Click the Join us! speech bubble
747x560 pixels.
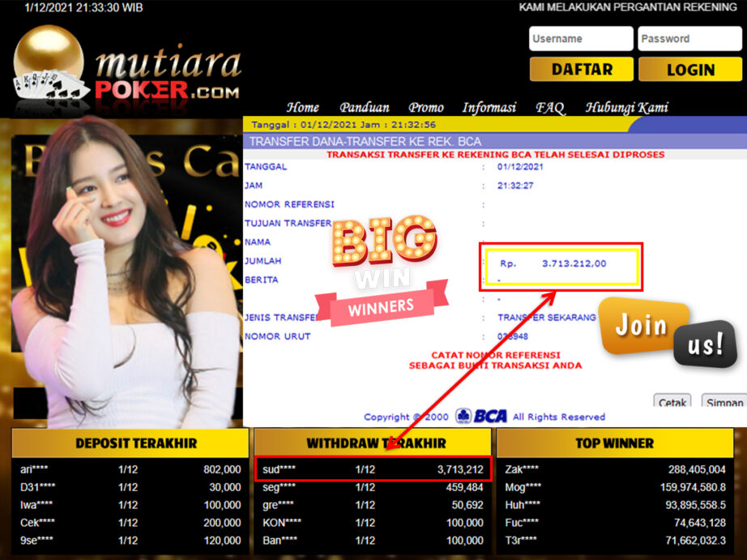click(667, 333)
